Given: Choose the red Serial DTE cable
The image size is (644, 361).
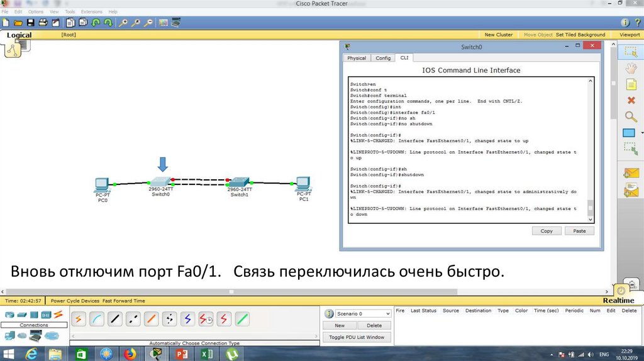Looking at the screenshot, I should coord(224,319).
